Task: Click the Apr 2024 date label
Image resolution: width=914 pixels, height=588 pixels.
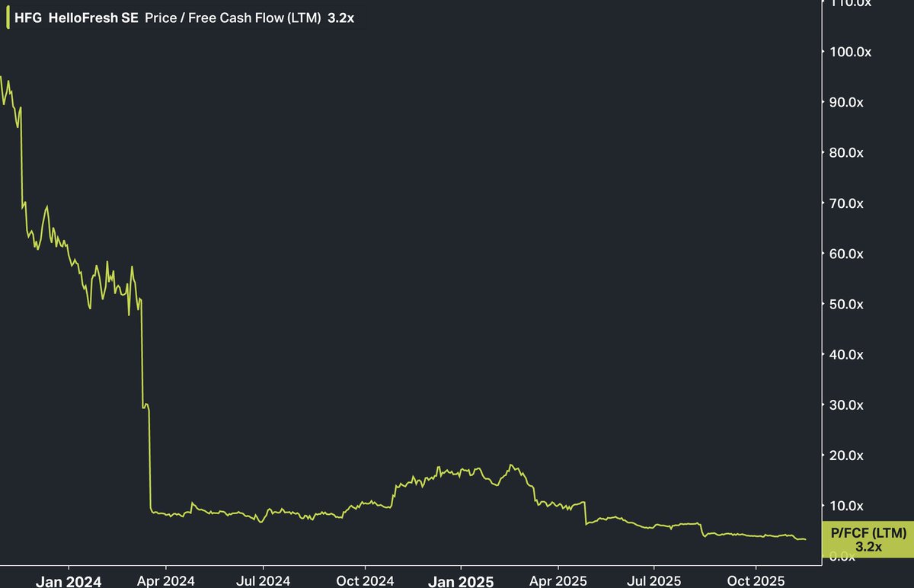Action: tap(165, 580)
